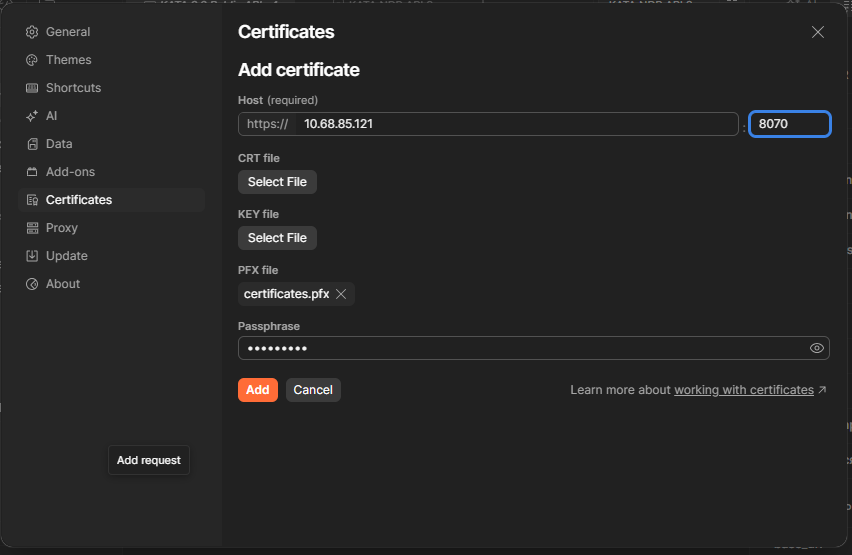Click the Certificates page title
The width and height of the screenshot is (852, 555).
click(x=286, y=32)
